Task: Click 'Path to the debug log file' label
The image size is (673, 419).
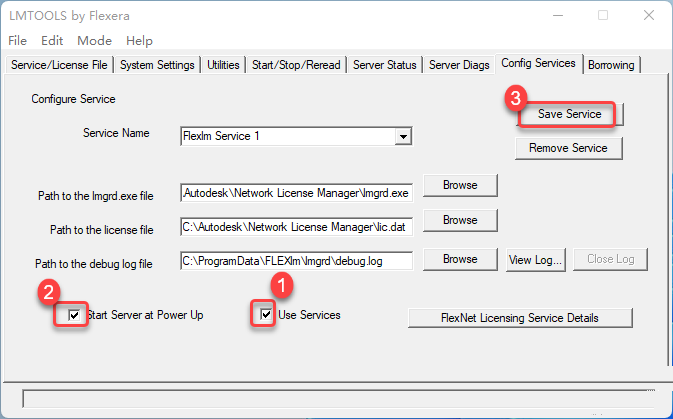Action: [x=94, y=264]
